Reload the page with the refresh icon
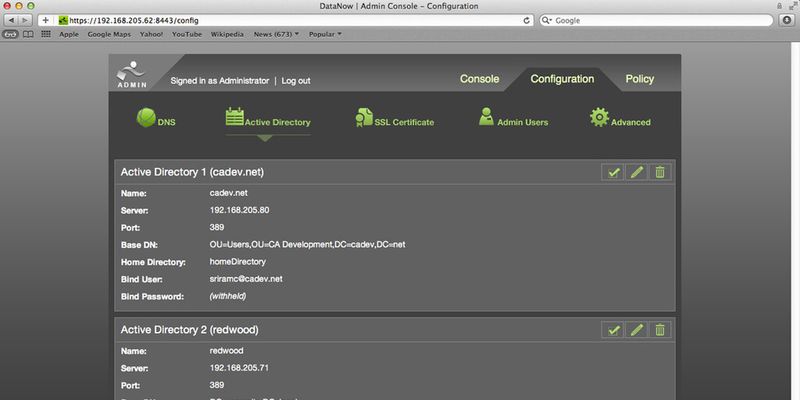This screenshot has height=400, width=800. coord(527,20)
